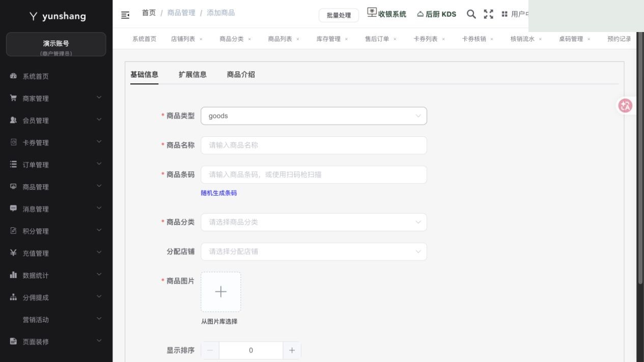The height and width of the screenshot is (362, 644).
Task: Click the plus icon to upload 商品图片
Action: click(x=221, y=292)
